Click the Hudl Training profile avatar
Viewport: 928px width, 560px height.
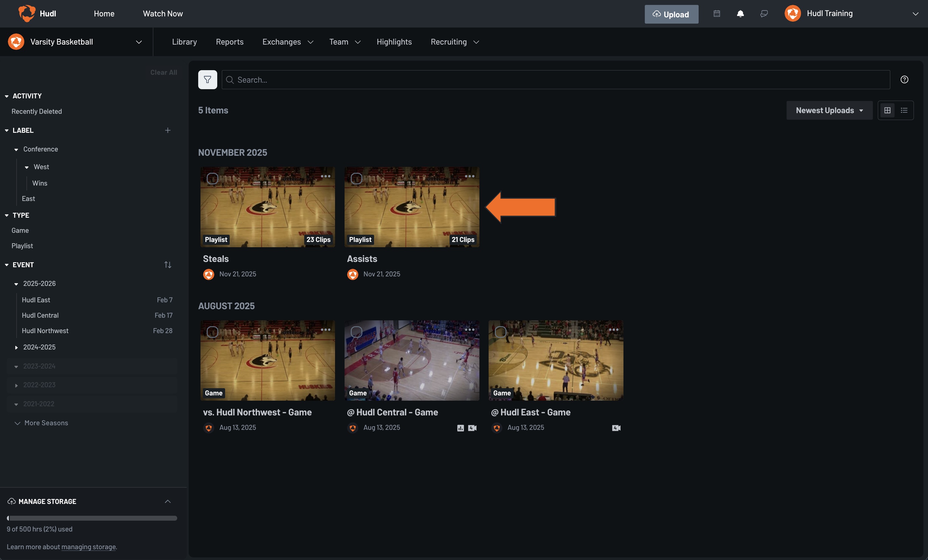[793, 13]
